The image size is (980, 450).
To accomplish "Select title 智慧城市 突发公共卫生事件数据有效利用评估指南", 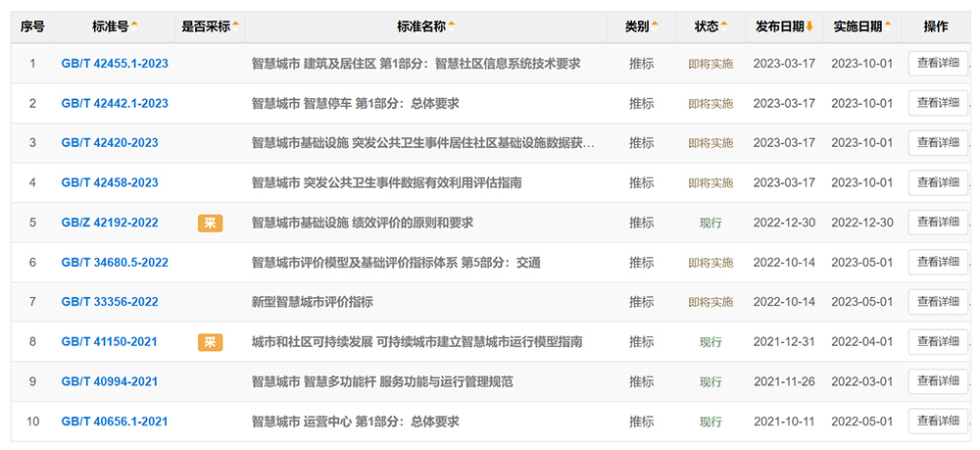I will tap(387, 182).
